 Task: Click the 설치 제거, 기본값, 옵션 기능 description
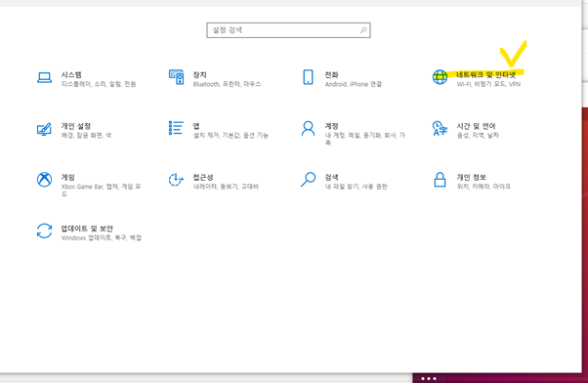(x=231, y=135)
